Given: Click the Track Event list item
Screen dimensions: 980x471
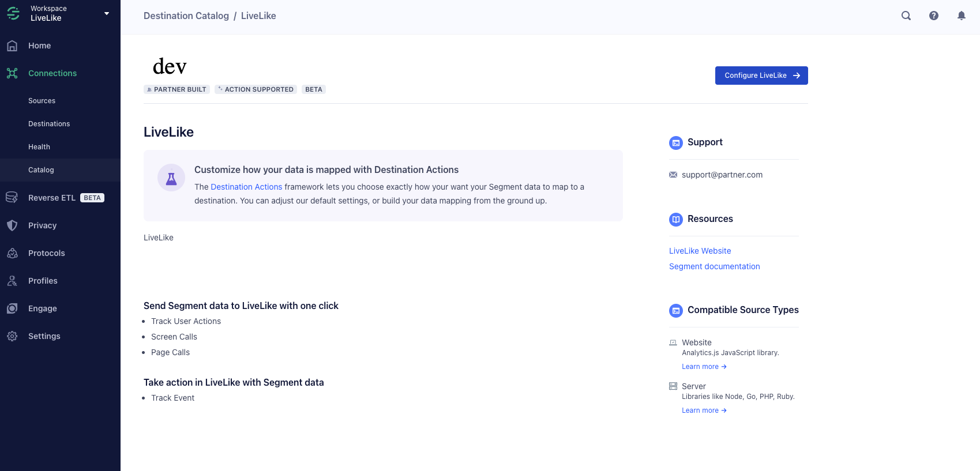Looking at the screenshot, I should (172, 398).
